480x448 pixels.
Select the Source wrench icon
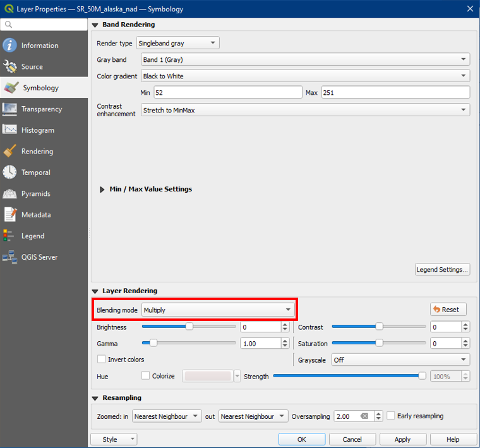pos(10,66)
